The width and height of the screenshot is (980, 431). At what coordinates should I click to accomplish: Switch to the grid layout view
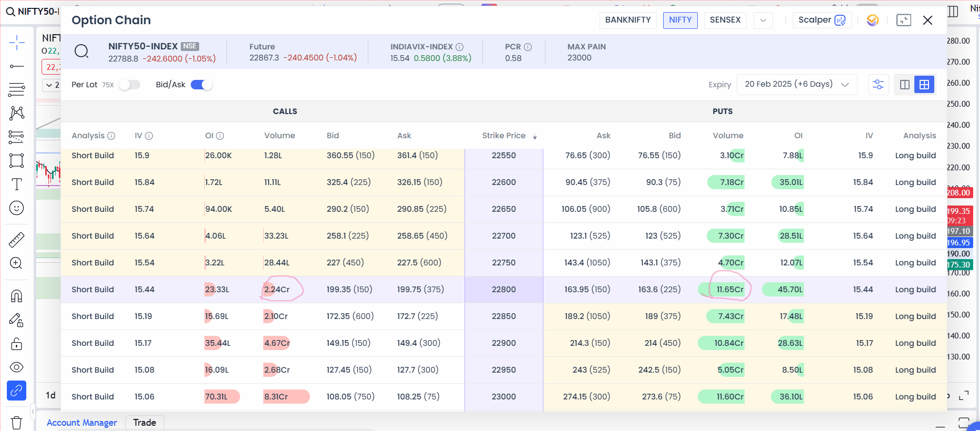tap(924, 85)
